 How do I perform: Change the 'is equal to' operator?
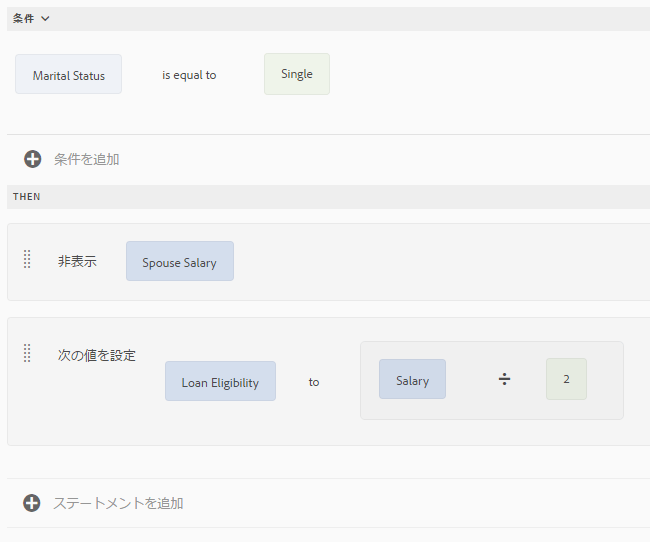tap(189, 75)
